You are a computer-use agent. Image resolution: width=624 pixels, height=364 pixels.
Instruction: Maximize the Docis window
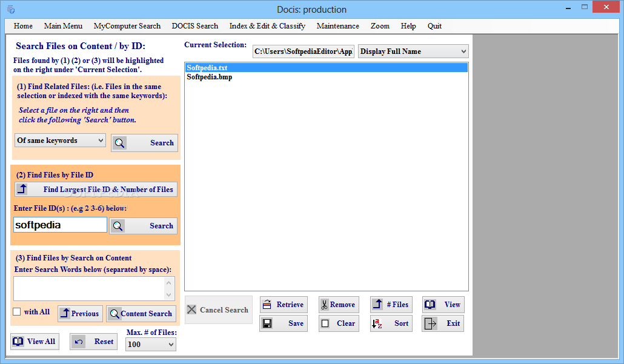coord(584,7)
